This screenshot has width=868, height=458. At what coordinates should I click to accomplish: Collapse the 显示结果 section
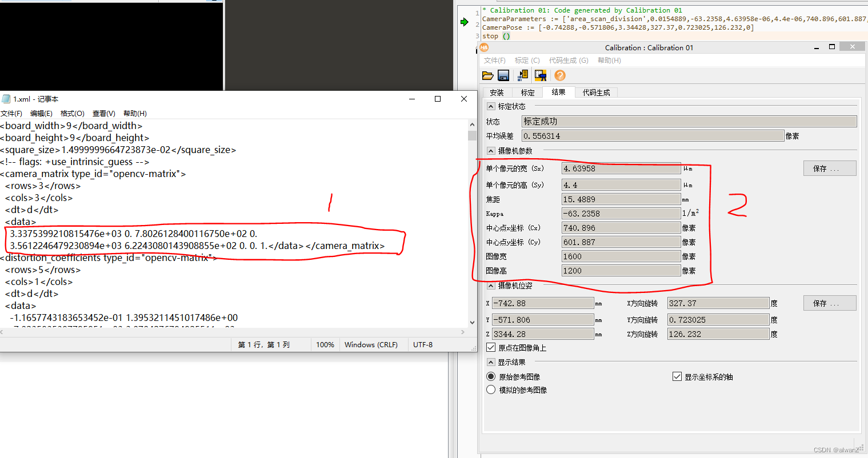pyautogui.click(x=490, y=361)
